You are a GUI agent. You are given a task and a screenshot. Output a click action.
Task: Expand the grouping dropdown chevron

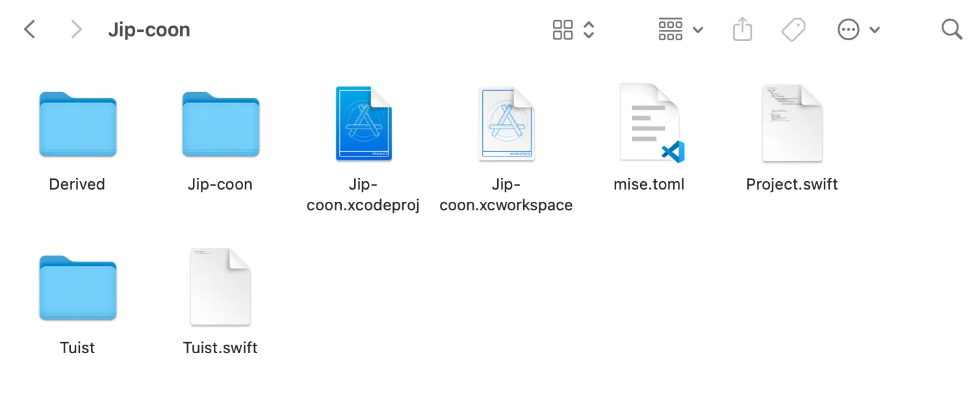698,30
